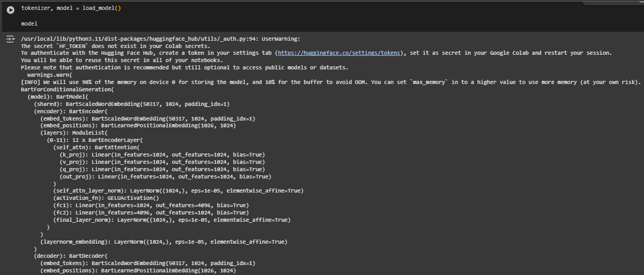Click the '(layers): ModuleList(' line
644x275 pixels.
pyautogui.click(x=74, y=133)
